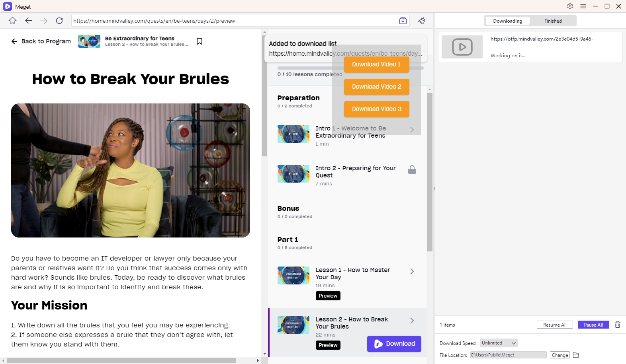Click Back to Program link
626x364 pixels.
click(x=41, y=41)
